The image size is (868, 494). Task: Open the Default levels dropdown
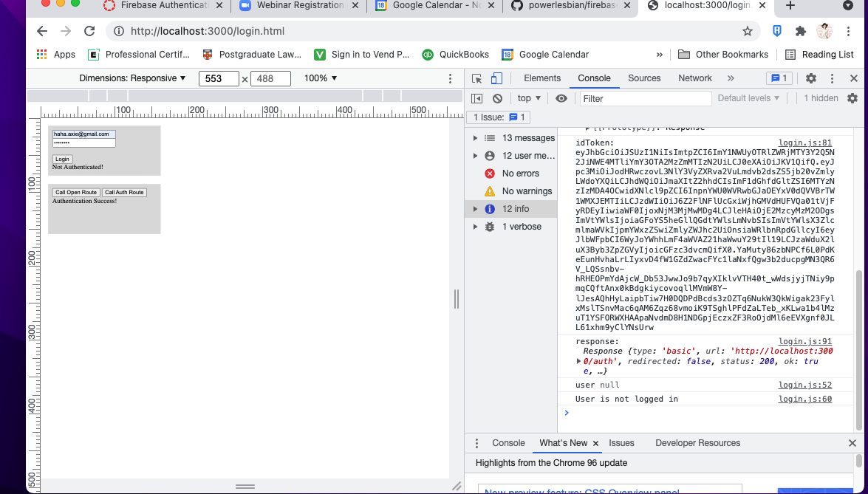pyautogui.click(x=748, y=97)
